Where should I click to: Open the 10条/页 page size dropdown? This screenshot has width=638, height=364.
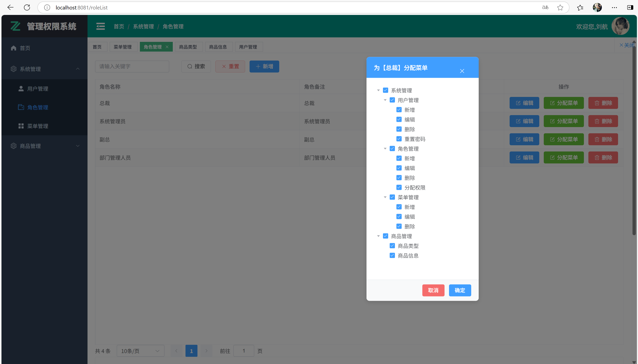coord(140,351)
